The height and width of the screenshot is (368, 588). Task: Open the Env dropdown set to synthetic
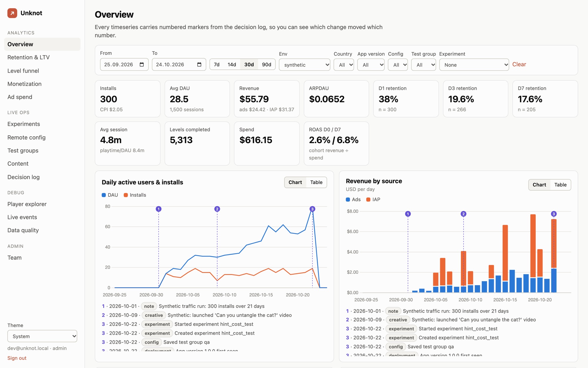(304, 65)
